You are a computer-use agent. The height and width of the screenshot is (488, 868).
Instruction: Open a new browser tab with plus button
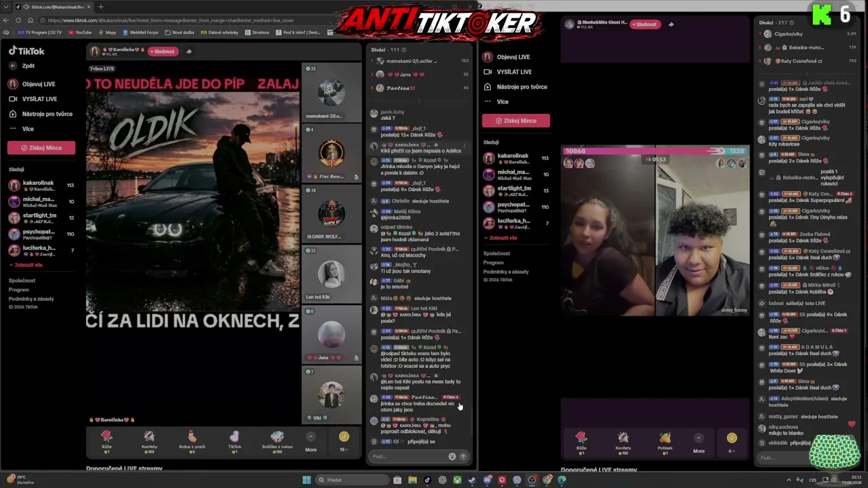(x=100, y=7)
